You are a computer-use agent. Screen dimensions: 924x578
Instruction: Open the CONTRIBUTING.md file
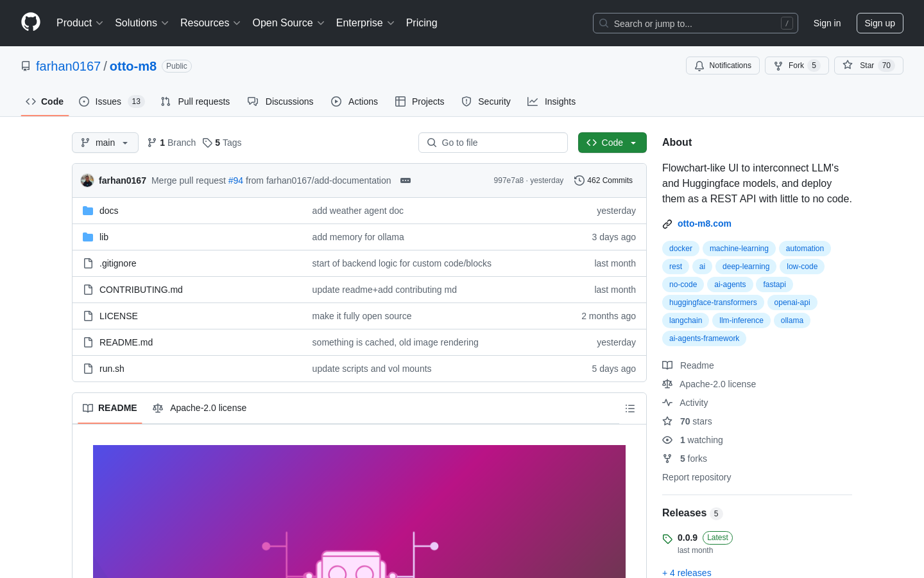[x=141, y=290]
